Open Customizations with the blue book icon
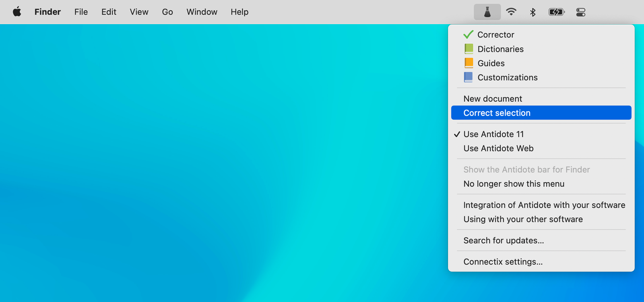Screen dimensions: 644x302 pos(507,77)
